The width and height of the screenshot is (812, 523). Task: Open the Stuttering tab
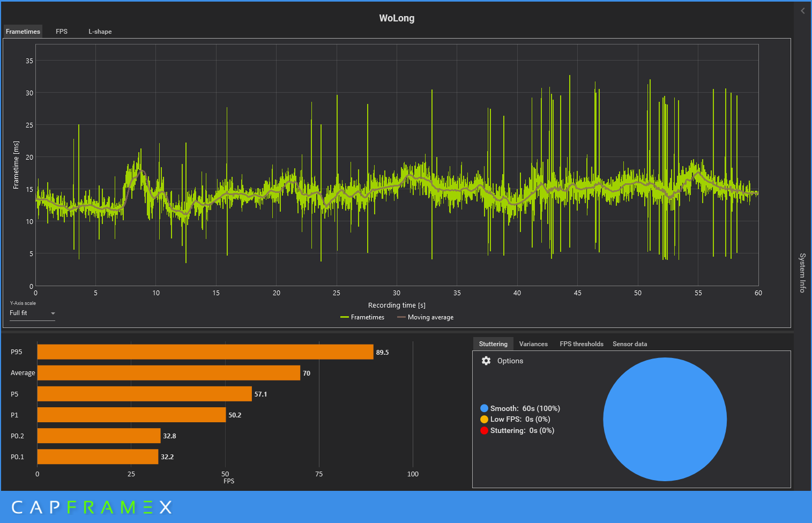493,344
